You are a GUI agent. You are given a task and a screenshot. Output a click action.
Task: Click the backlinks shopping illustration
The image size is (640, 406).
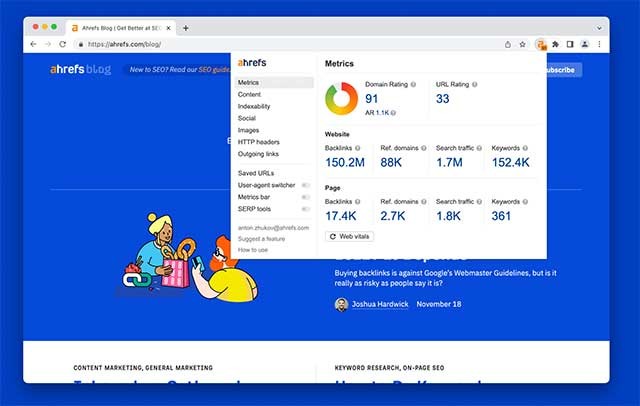[187, 256]
